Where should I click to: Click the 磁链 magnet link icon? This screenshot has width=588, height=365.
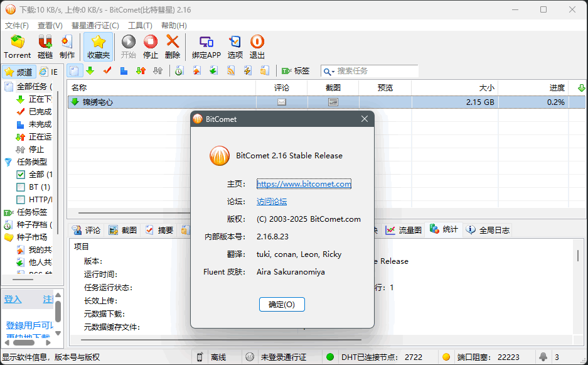click(45, 43)
